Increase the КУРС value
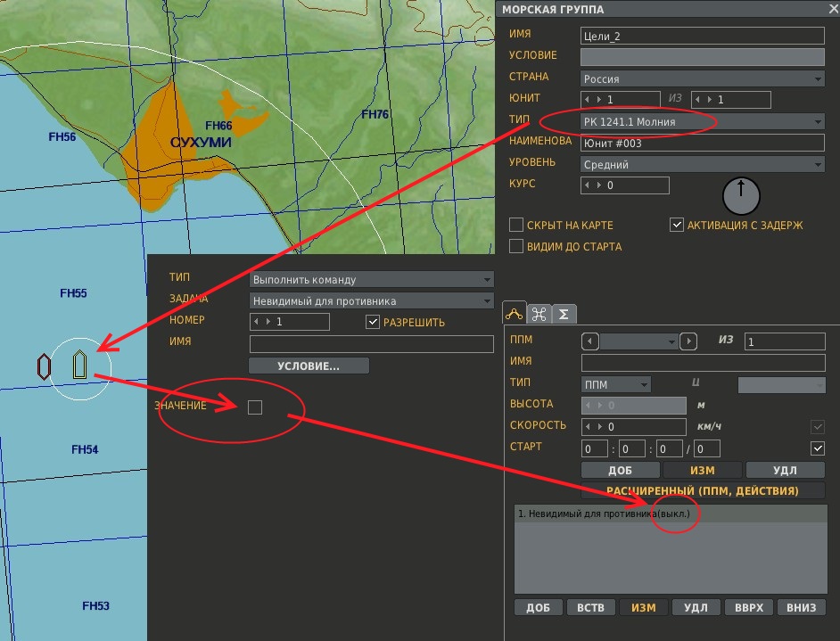The height and width of the screenshot is (641, 840). [599, 185]
